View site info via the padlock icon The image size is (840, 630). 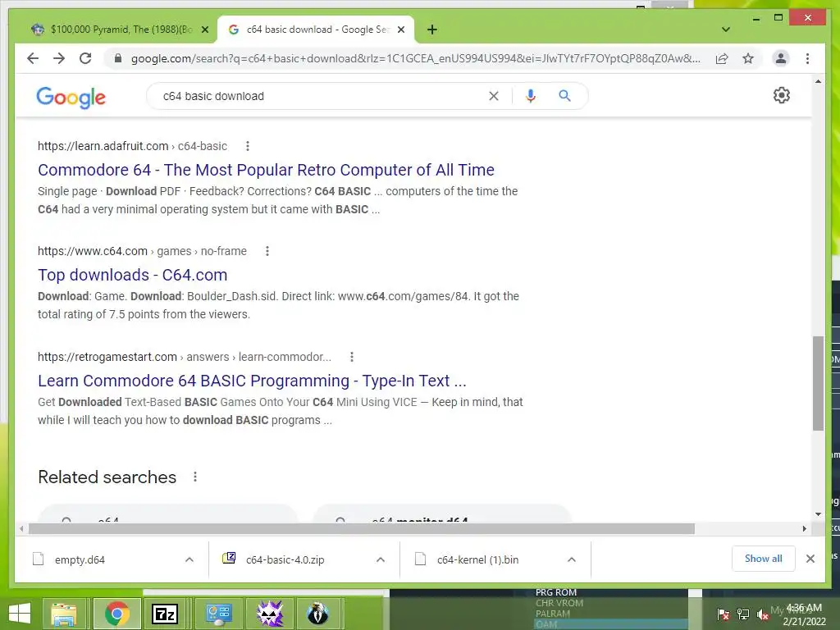click(x=118, y=58)
